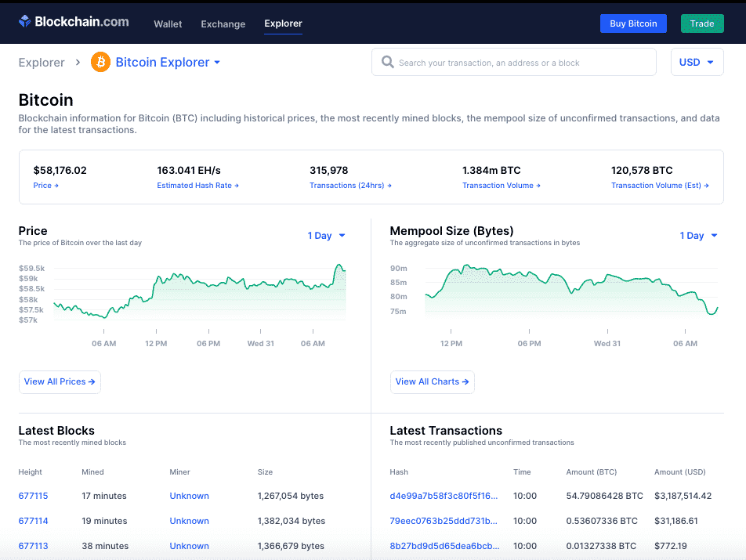Click the 1,366,679 bytes size cell
The image size is (746, 560).
click(291, 546)
